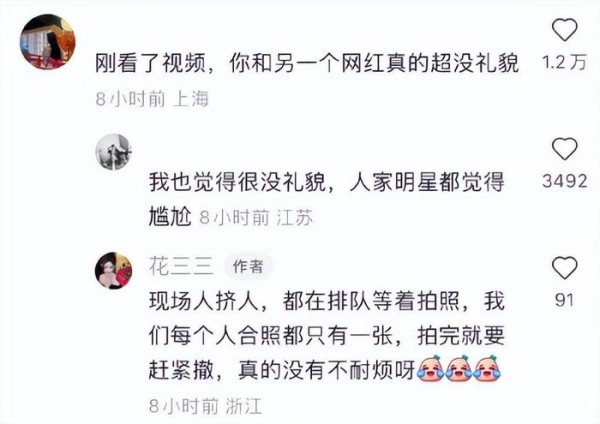The height and width of the screenshot is (424, 600).
Task: Tap the first crying-laughing emoji
Action: point(430,368)
